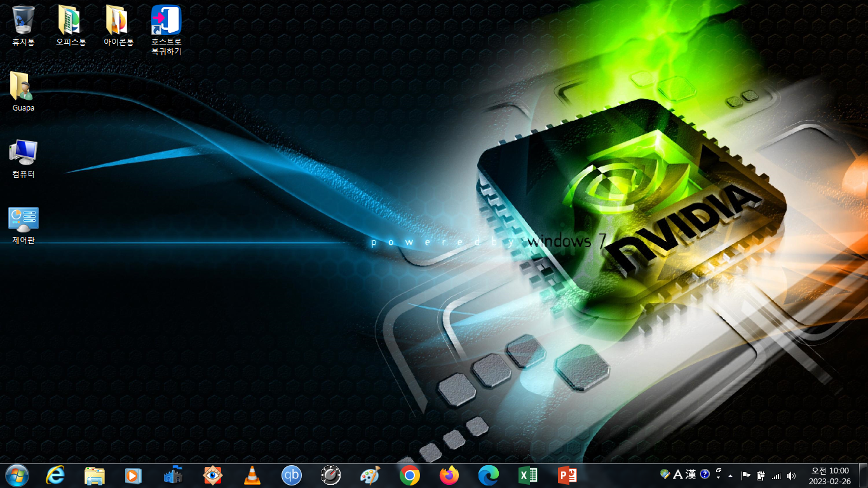
Task: Select the 오피스통 folder on desktop
Action: (x=71, y=25)
